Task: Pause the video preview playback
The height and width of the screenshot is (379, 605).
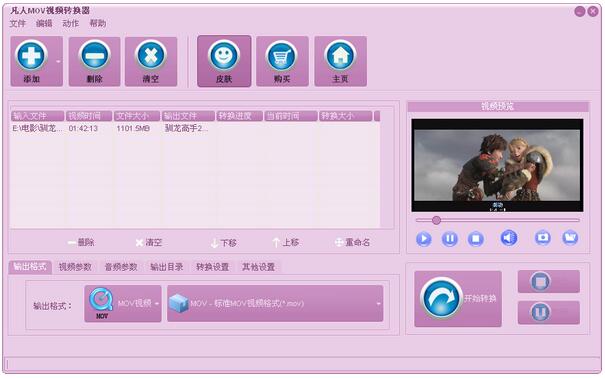Action: [450, 239]
